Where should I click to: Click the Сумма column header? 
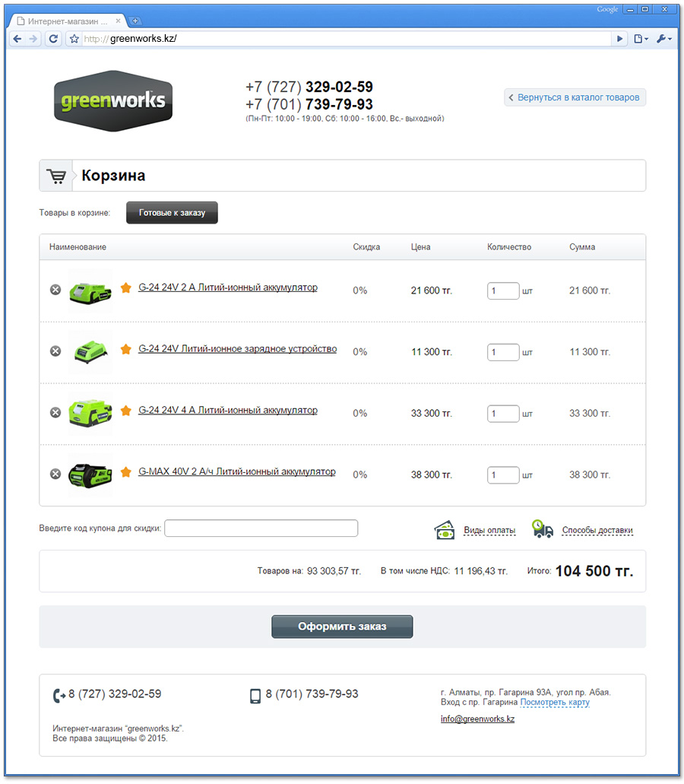582,247
